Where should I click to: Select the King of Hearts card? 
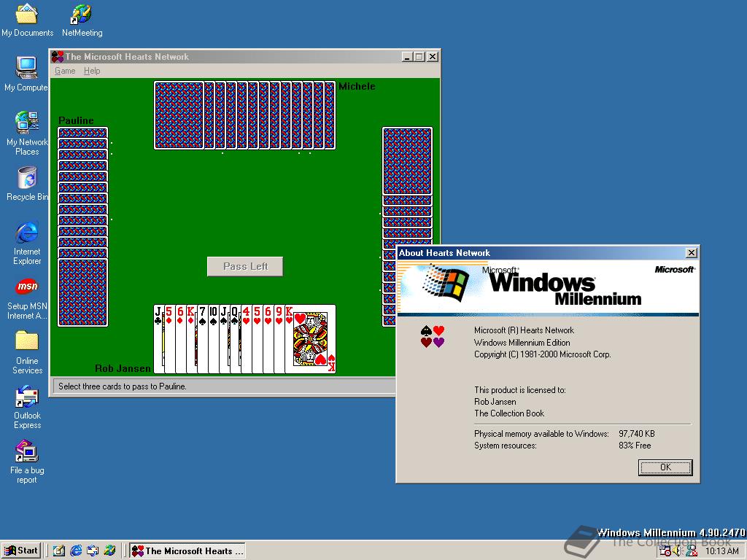[x=311, y=339]
